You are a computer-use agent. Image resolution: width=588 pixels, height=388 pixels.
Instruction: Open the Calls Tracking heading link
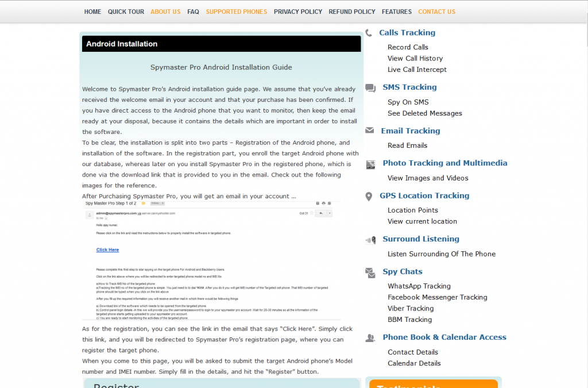pyautogui.click(x=407, y=33)
